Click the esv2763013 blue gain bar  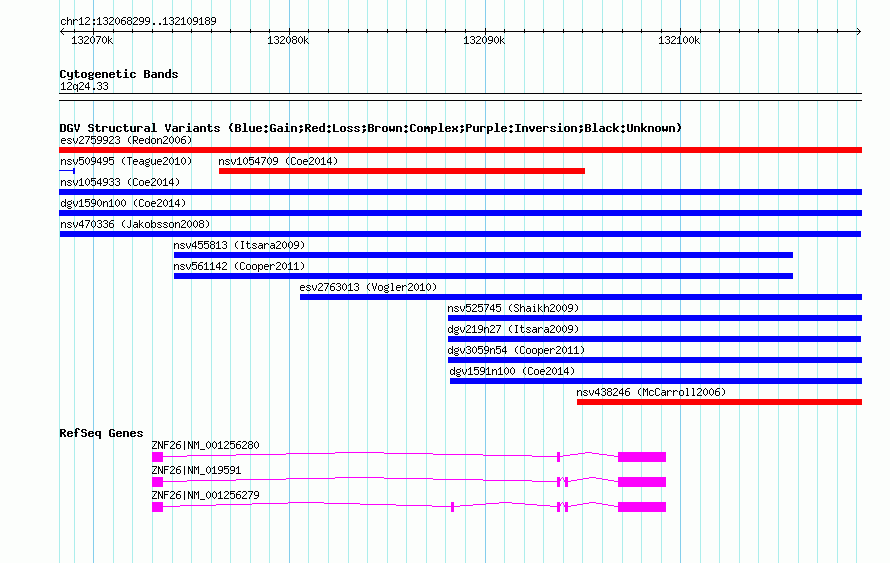tap(581, 297)
